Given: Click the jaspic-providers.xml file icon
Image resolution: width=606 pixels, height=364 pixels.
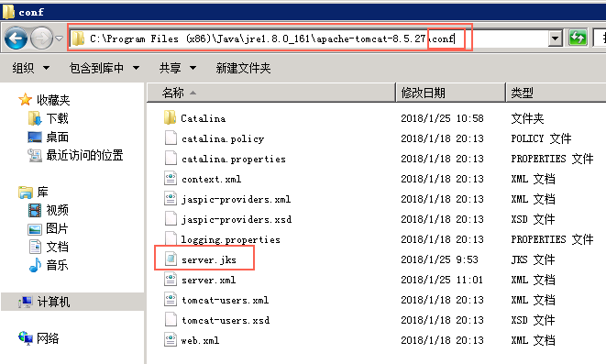Looking at the screenshot, I should pos(171,198).
